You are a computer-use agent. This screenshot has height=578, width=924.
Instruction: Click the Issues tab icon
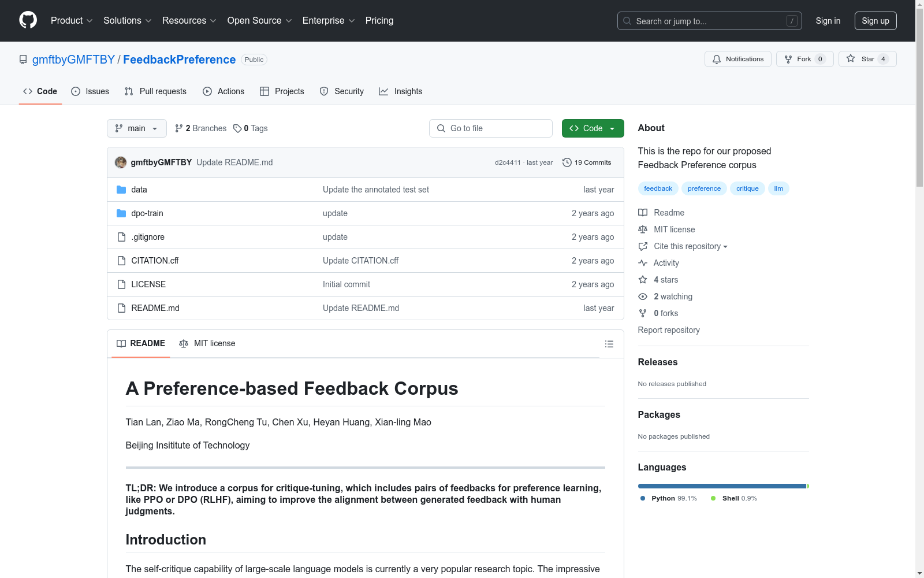click(x=76, y=91)
